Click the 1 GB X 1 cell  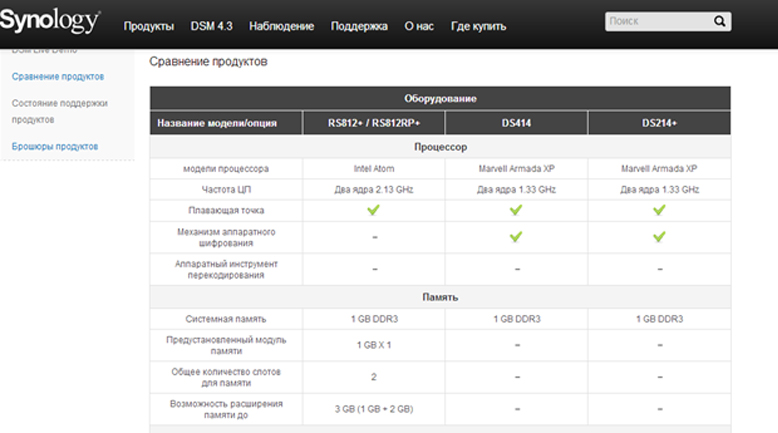(x=374, y=345)
